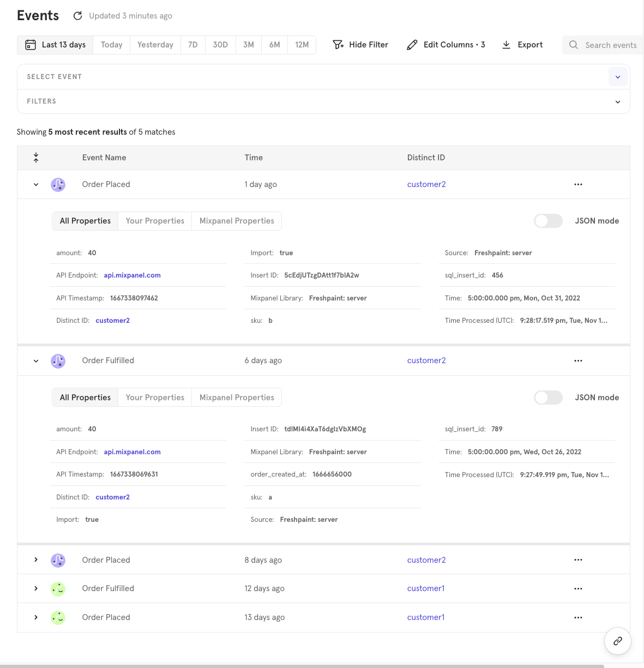Click the calendar icon in Last 13 days
Screen dimensions: 644x668
[31, 45]
